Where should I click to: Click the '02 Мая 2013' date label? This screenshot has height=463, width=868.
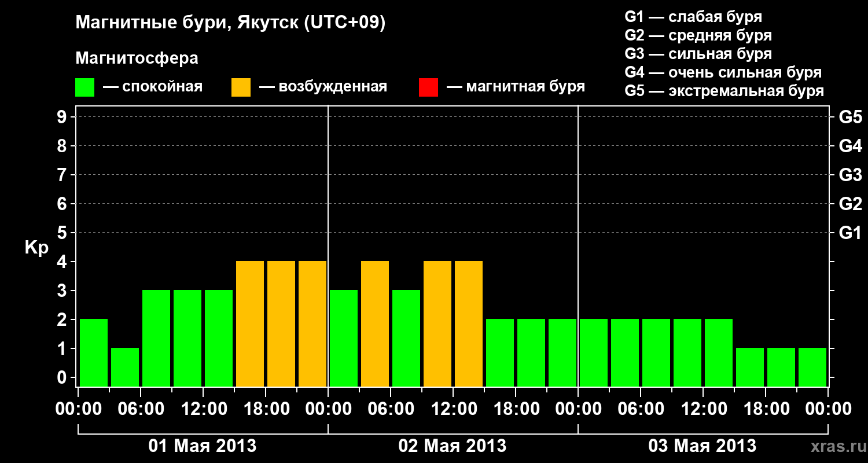pyautogui.click(x=453, y=446)
